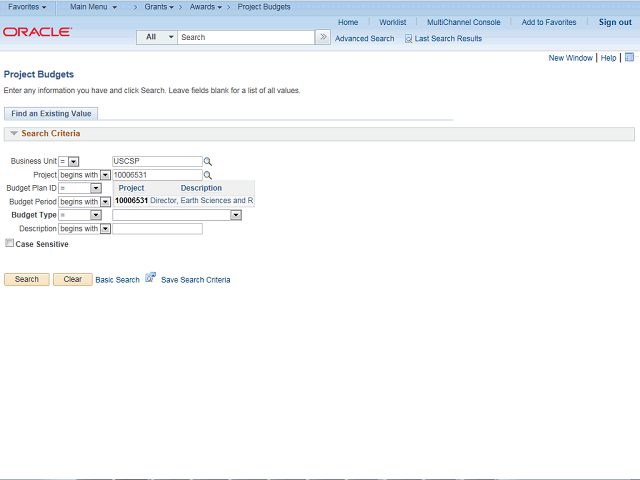This screenshot has height=480, width=640.
Task: Open the Worklist link
Action: click(393, 22)
